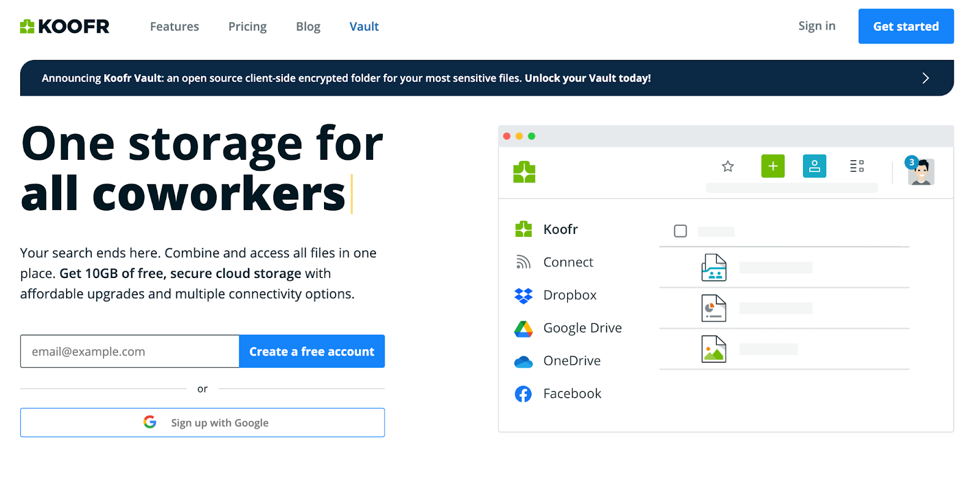The height and width of the screenshot is (480, 980).
Task: Click the Google Drive triangle icon
Action: 523,329
